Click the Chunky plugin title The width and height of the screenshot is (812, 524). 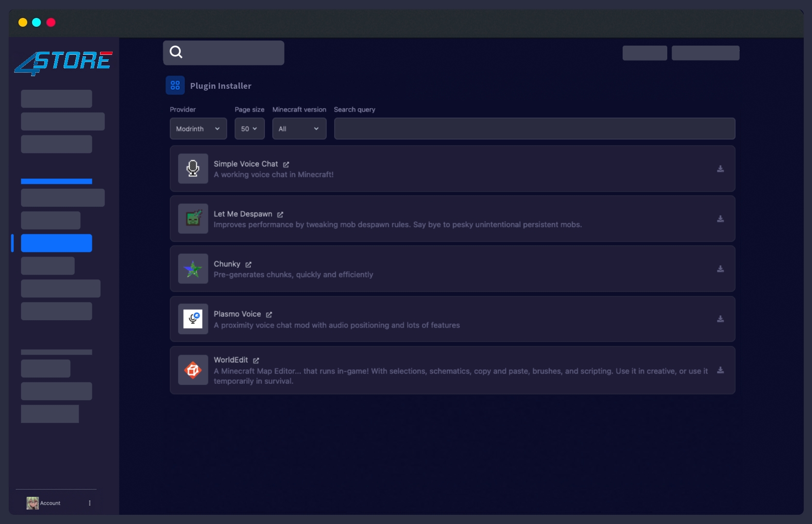point(227,264)
